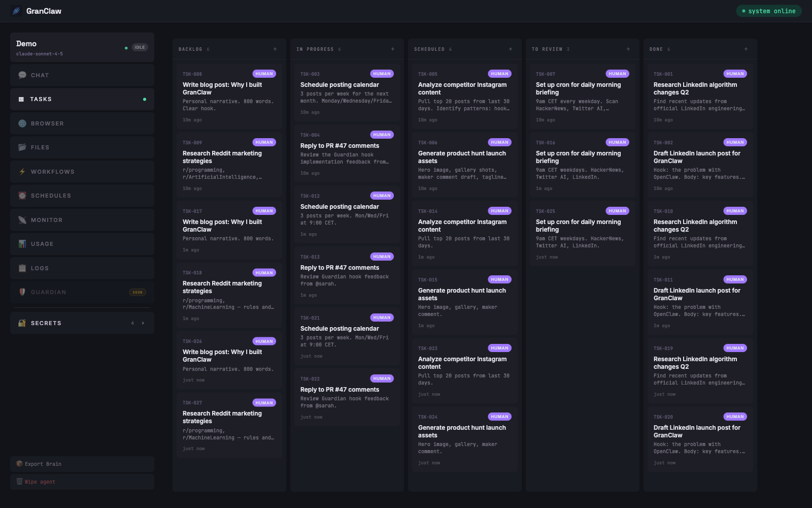Open Usage via the bar chart icon
The height and width of the screenshot is (508, 812).
[x=22, y=243]
